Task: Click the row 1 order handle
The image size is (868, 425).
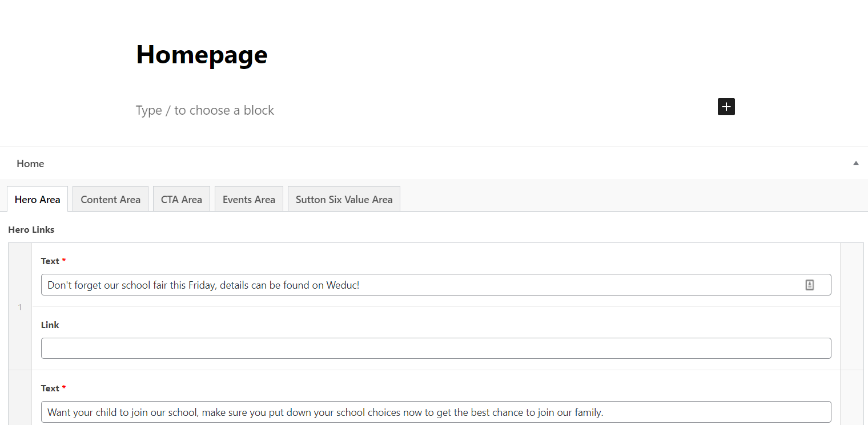Action: (x=20, y=307)
